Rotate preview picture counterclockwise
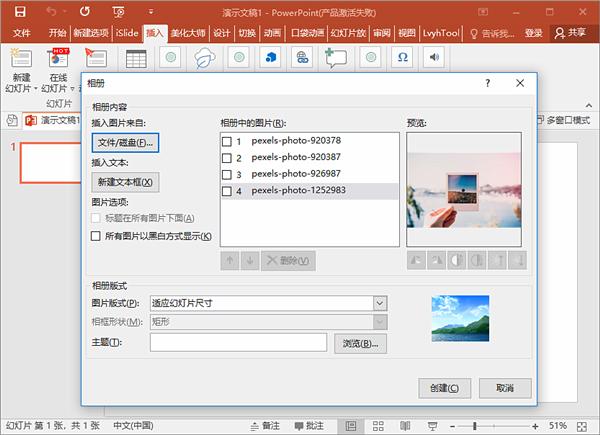 [x=416, y=261]
